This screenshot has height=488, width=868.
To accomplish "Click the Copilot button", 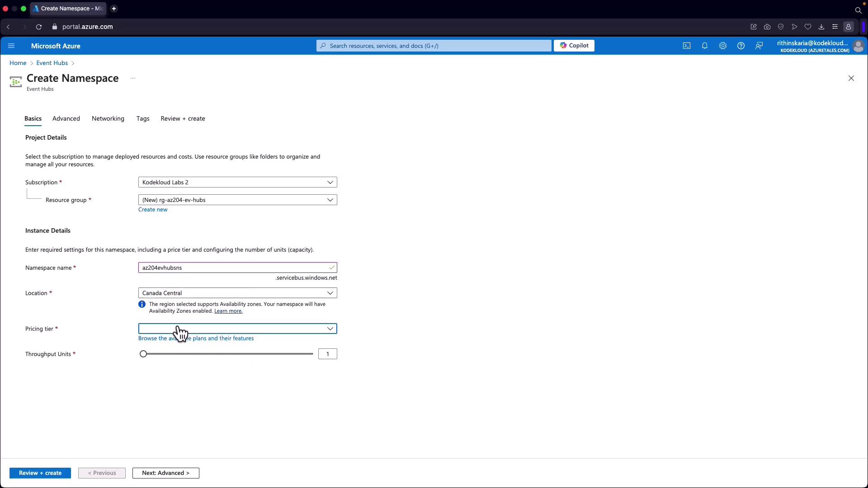I will point(574,46).
